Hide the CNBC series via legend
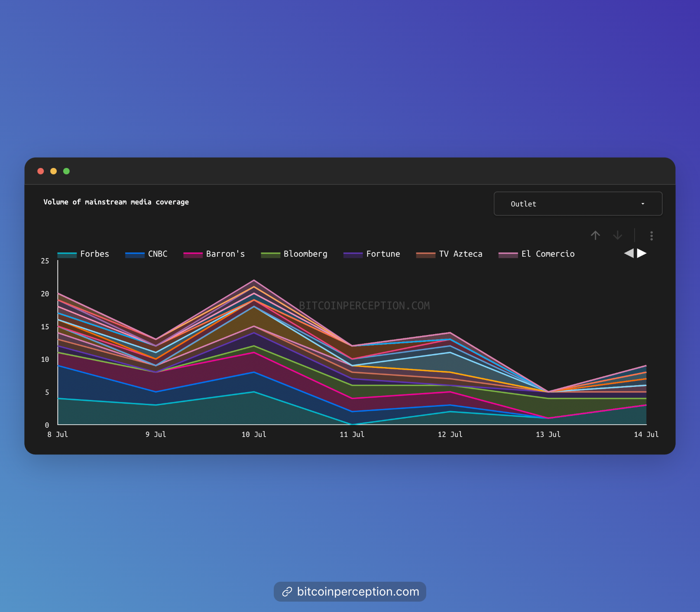This screenshot has height=612, width=700. click(x=157, y=254)
